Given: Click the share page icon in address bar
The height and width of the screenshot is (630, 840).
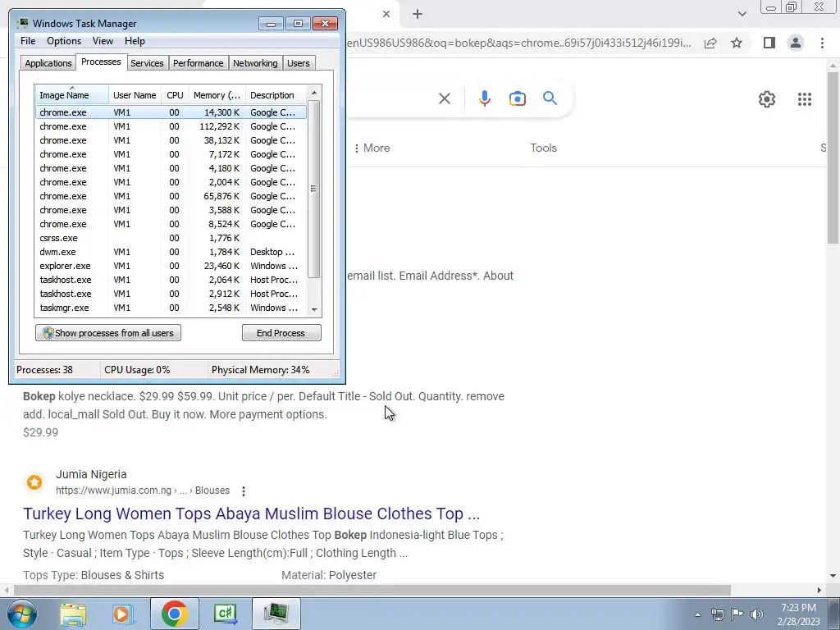Looking at the screenshot, I should tap(710, 43).
